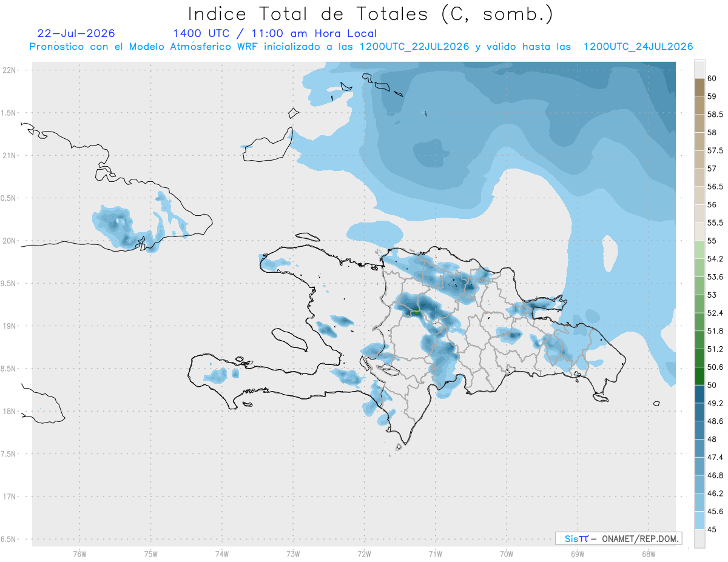Click the '18N' latitude label
728x562 pixels.
coord(8,411)
